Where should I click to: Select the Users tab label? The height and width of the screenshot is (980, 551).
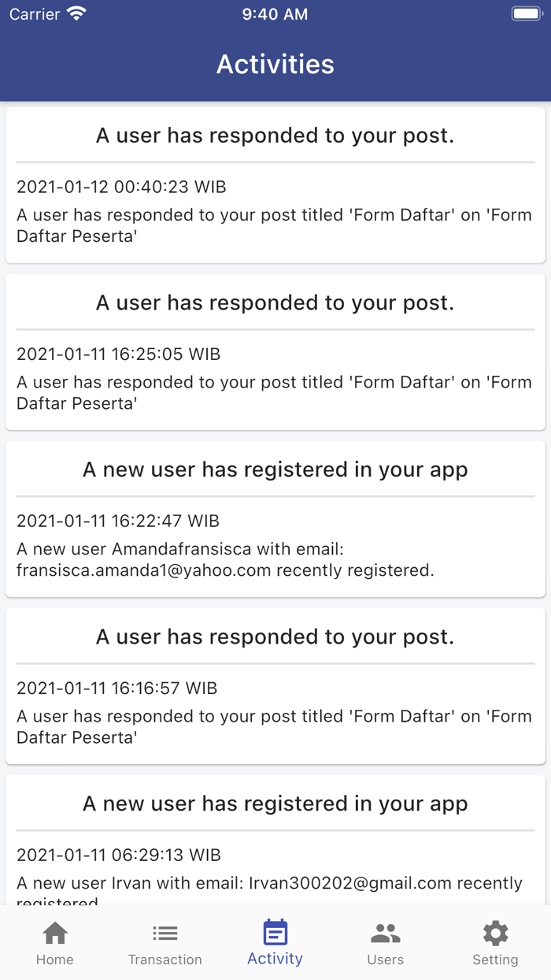pyautogui.click(x=386, y=960)
